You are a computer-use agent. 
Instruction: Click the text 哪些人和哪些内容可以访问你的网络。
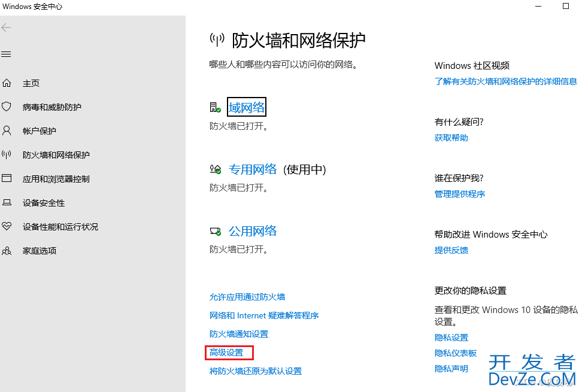[x=284, y=65]
